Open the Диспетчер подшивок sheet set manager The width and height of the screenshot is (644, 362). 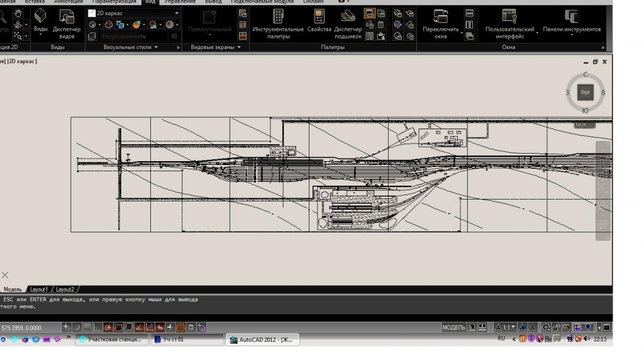(x=348, y=24)
